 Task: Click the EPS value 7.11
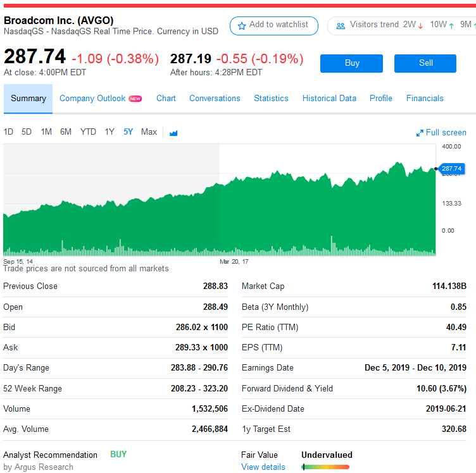458,347
